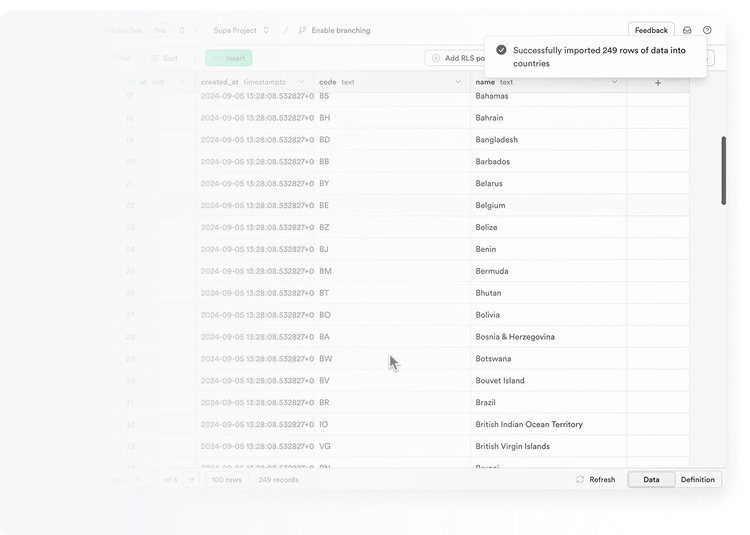Click the Refresh icon

click(x=580, y=479)
